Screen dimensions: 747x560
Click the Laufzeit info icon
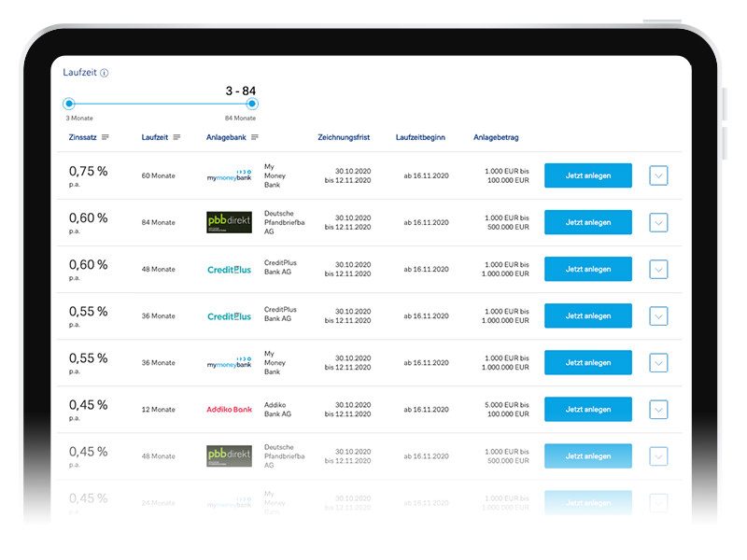click(x=105, y=73)
